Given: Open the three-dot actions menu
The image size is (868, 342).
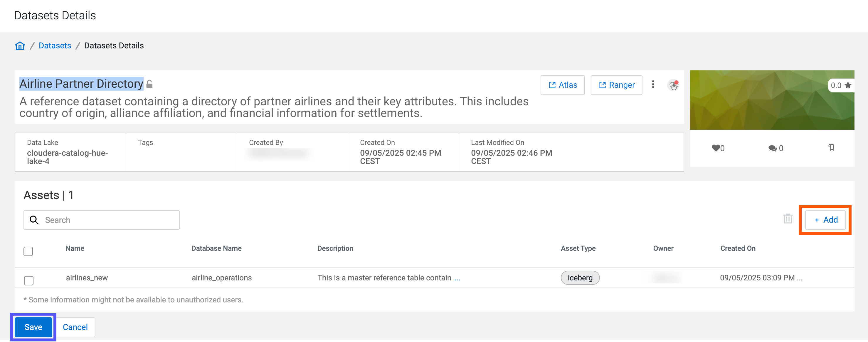Looking at the screenshot, I should pos(653,84).
